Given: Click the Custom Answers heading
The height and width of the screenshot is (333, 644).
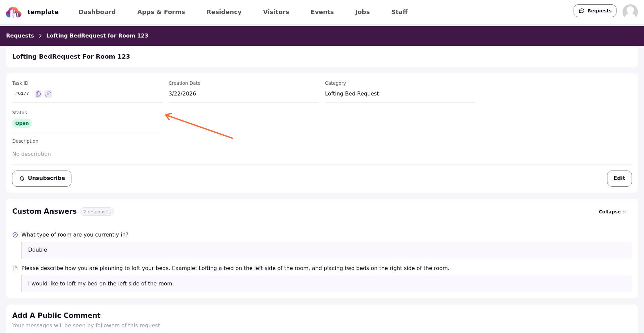Looking at the screenshot, I should (45, 211).
